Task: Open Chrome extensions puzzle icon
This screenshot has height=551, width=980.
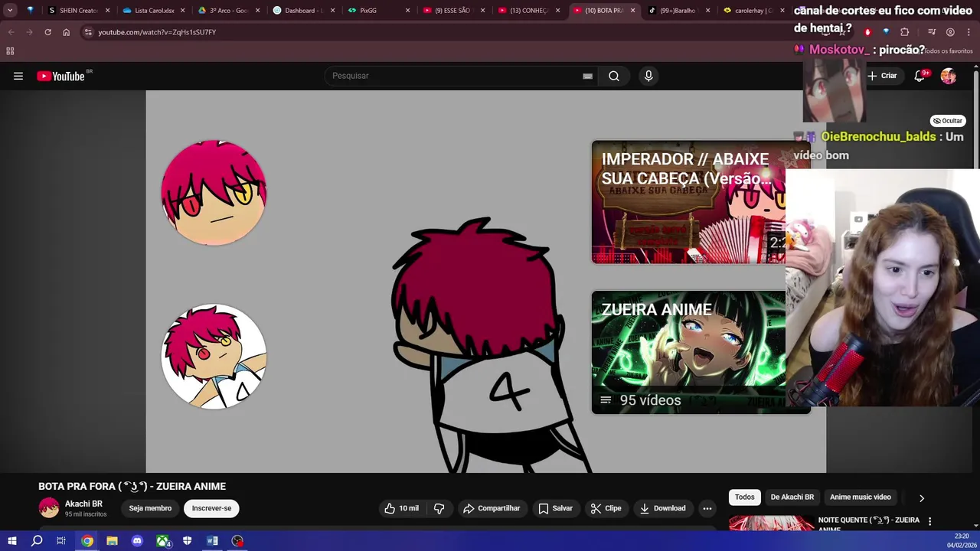Action: tap(905, 32)
